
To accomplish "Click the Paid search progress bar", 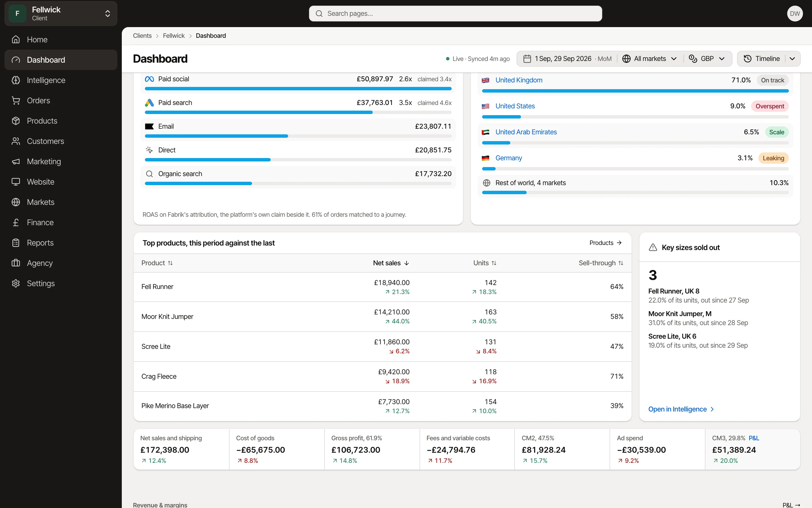I will [298, 113].
